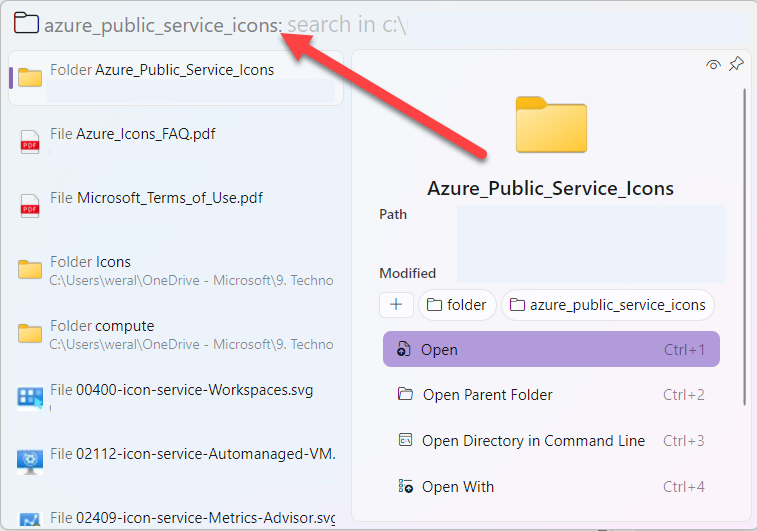Select File 02112-icon-service-Automanaged-VM result

coord(176,462)
